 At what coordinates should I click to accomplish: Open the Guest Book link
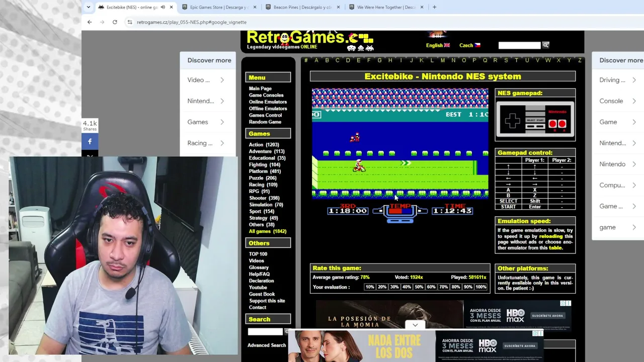[x=262, y=294]
